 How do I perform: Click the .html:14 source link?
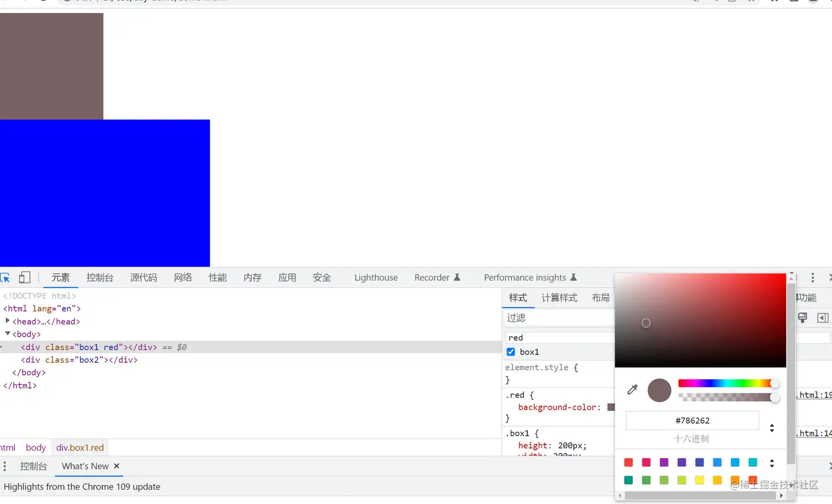pos(815,434)
